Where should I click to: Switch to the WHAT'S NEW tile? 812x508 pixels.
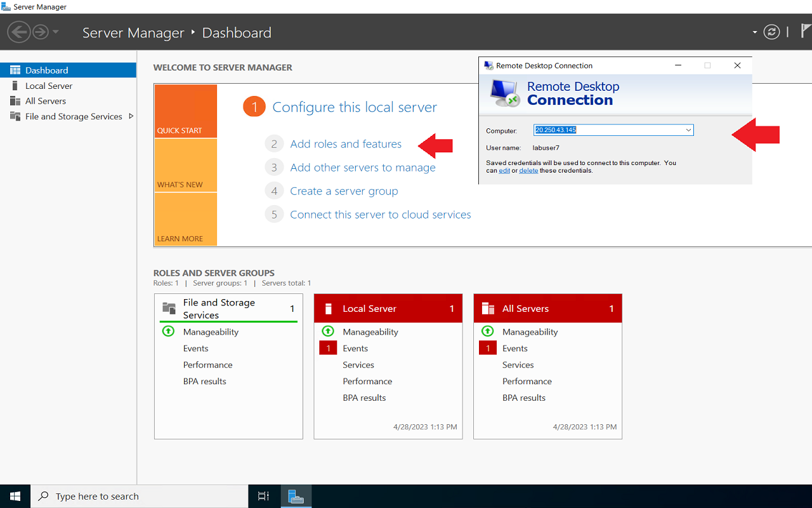186,165
